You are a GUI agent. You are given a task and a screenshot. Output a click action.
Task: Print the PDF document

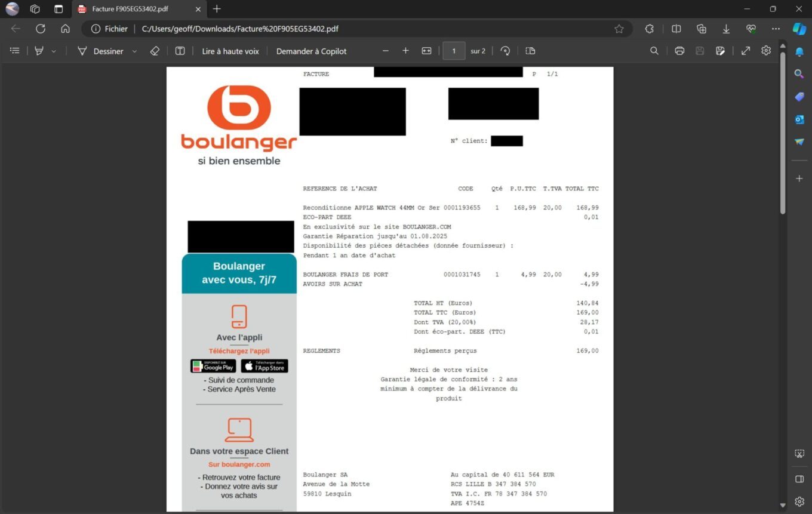(x=679, y=51)
